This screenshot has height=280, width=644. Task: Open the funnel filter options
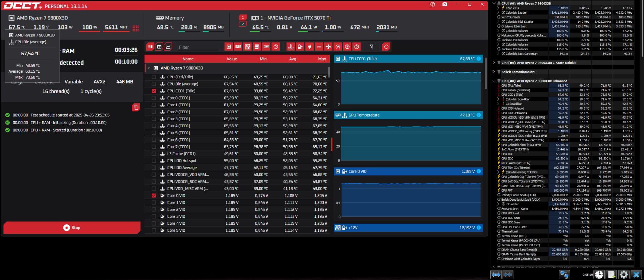tap(372, 47)
